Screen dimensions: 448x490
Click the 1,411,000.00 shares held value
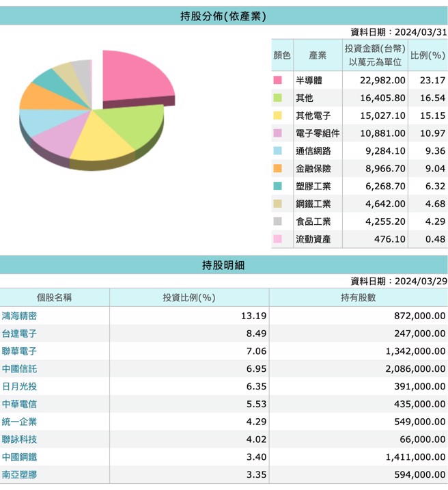[x=415, y=457]
